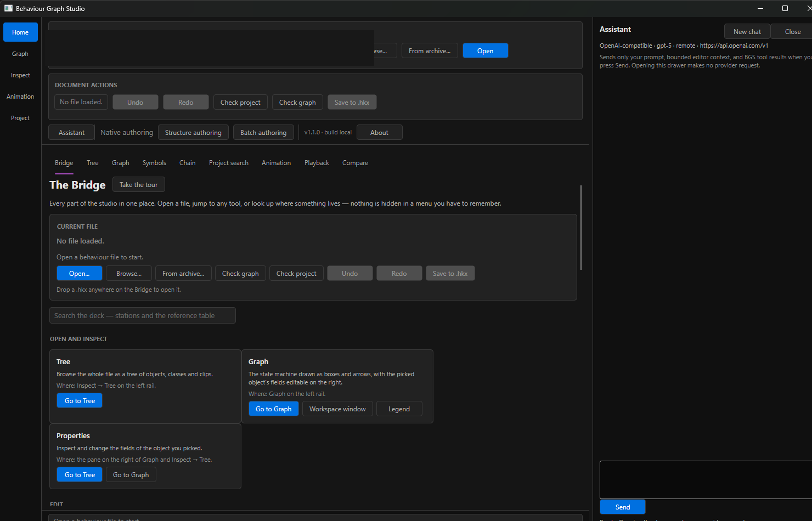Select Project in the left rail

pyautogui.click(x=20, y=118)
